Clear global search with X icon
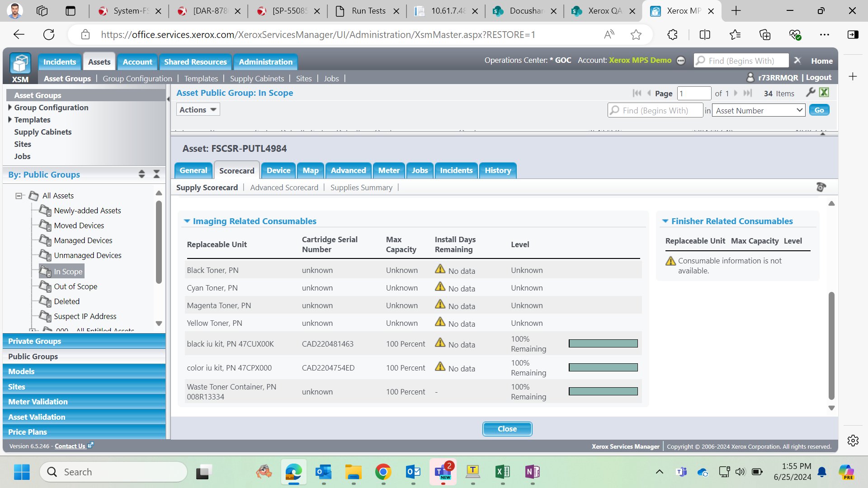The width and height of the screenshot is (868, 488). [x=797, y=61]
